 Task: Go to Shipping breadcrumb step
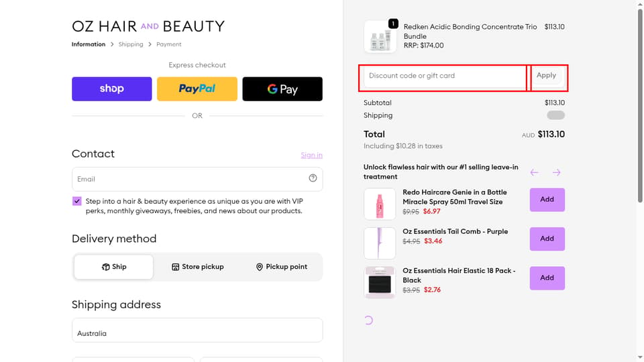[131, 44]
